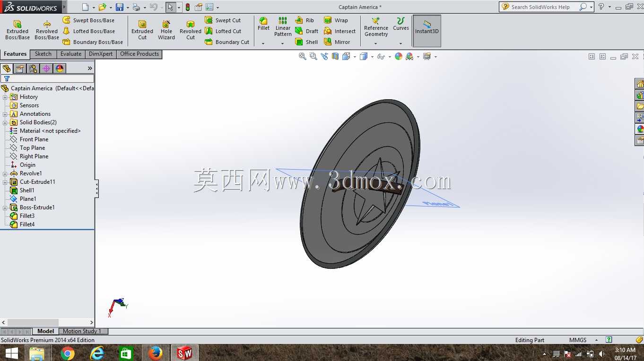Select the Lofted Cut tool
The image size is (644, 361).
coord(223,31)
